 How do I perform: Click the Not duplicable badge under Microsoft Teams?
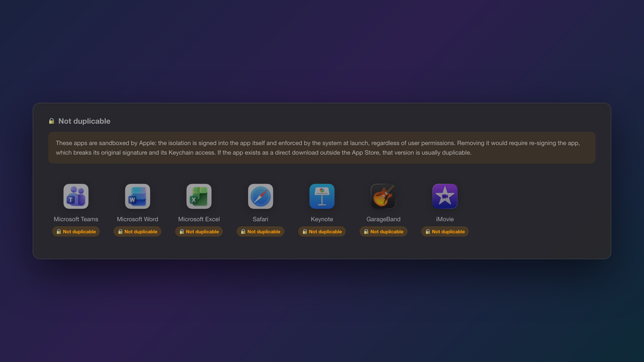(76, 231)
